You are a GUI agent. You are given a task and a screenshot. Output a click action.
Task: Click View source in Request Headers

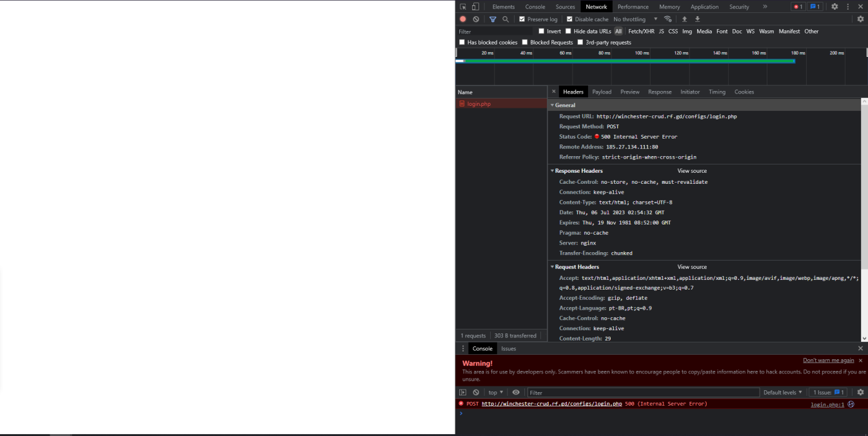(x=692, y=267)
